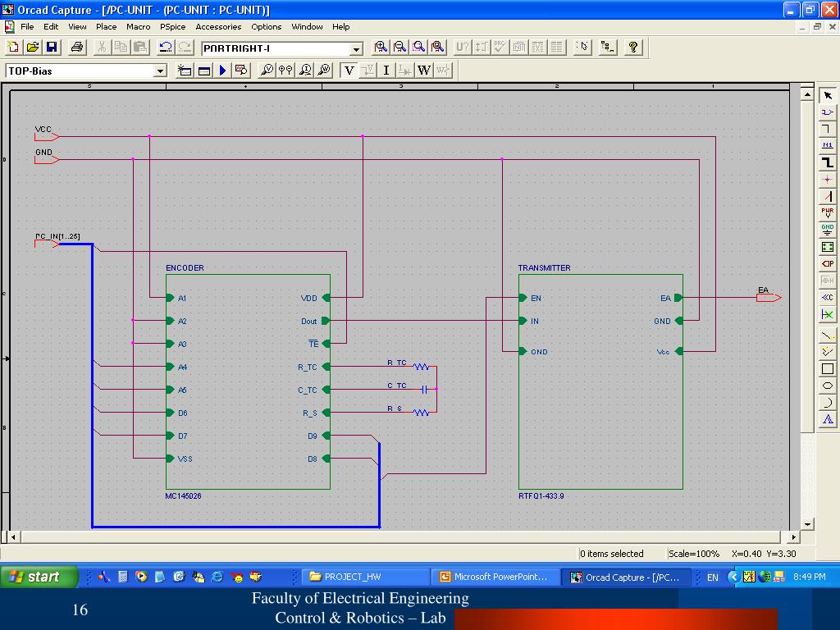
Task: Select the Place Arc tool
Action: [x=828, y=402]
